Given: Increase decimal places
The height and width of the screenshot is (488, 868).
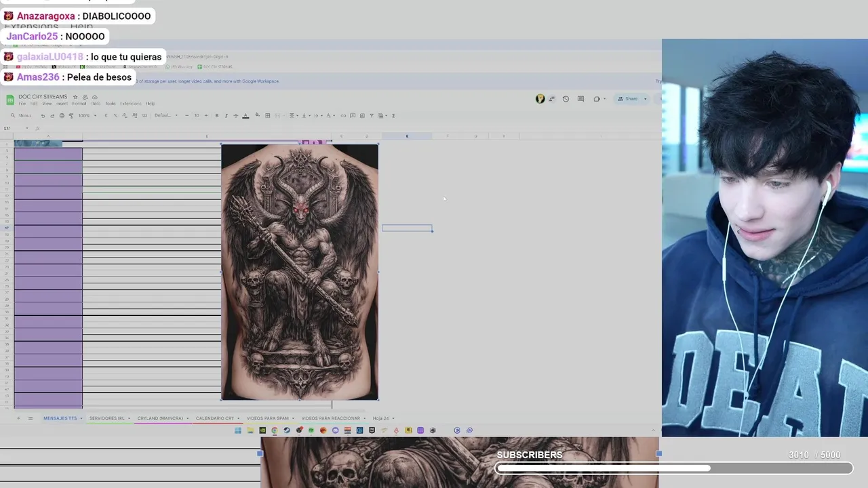Looking at the screenshot, I should point(134,115).
